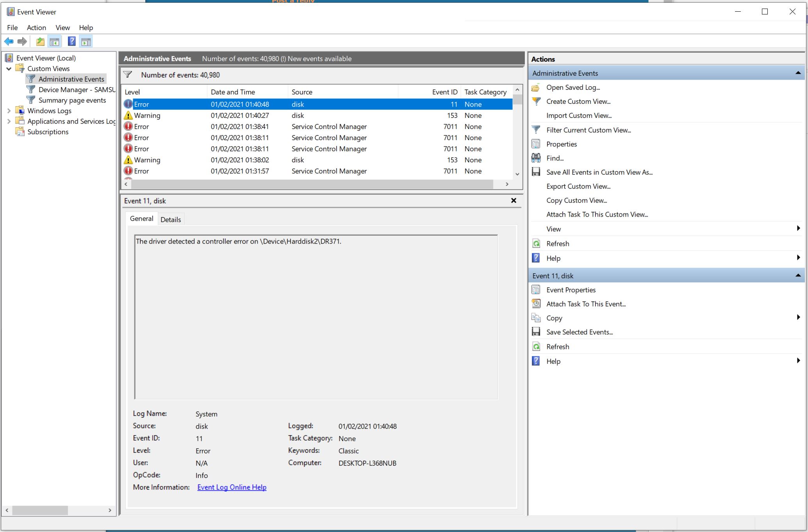Click the Event Properties icon

536,290
